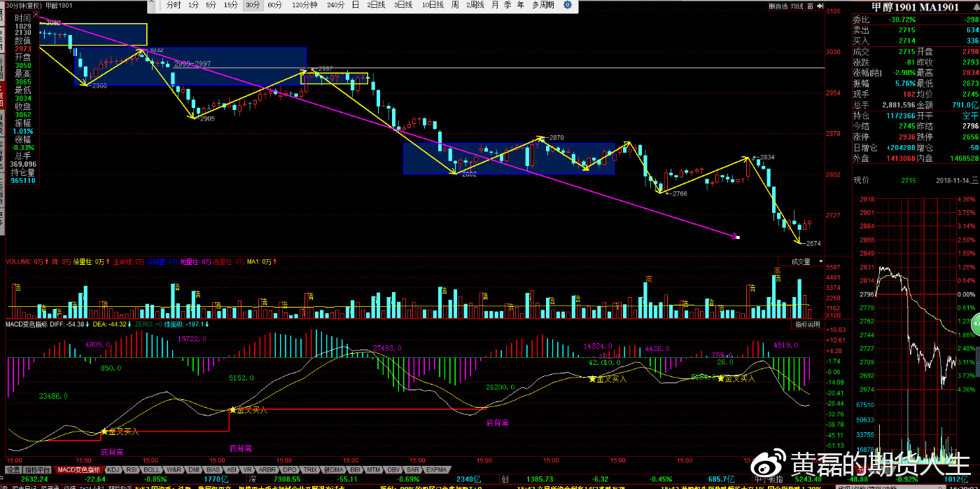Open the 设置 indicator settings tab
Viewport: 980px width, 489px height.
pyautogui.click(x=13, y=469)
